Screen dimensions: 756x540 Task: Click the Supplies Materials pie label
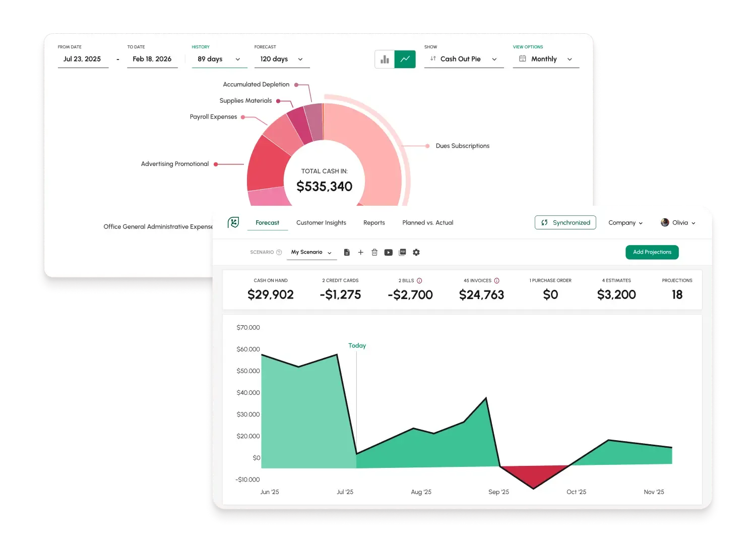245,100
